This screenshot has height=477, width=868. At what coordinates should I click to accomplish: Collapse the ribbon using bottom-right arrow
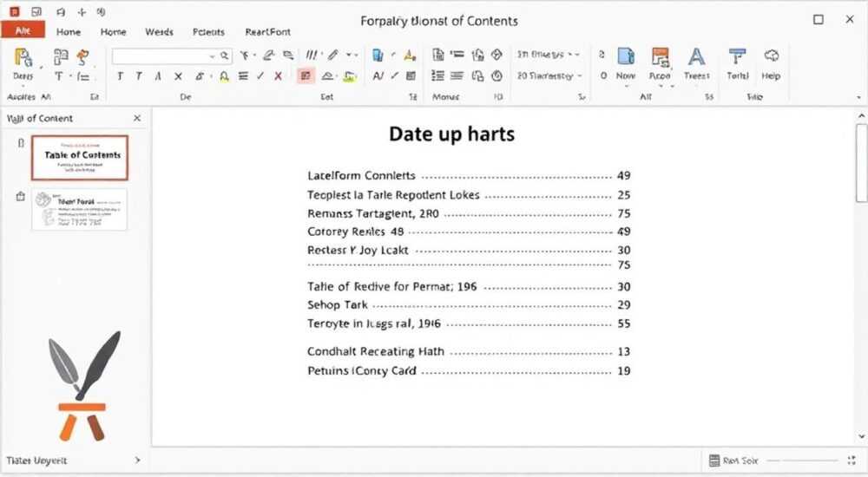pyautogui.click(x=858, y=97)
